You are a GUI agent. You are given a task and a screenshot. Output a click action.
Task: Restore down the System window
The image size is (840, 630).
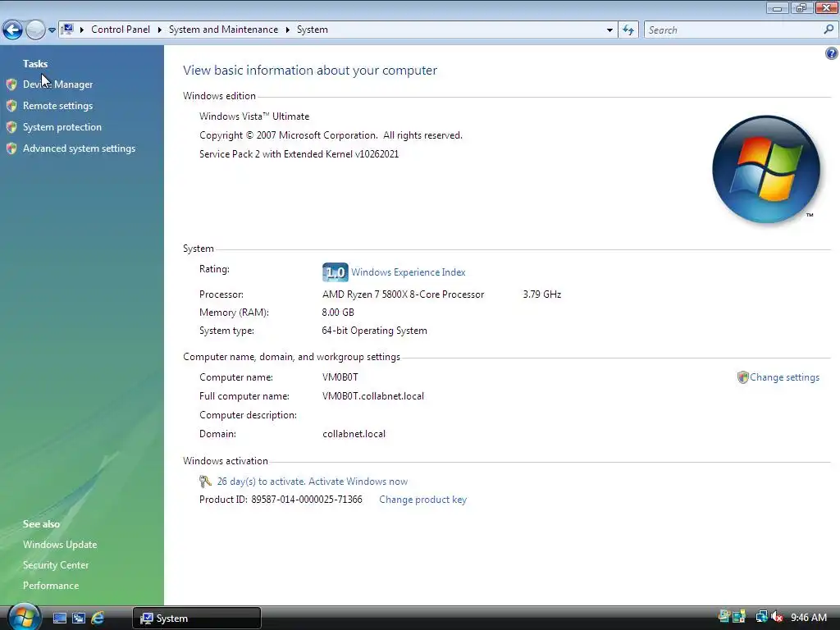(x=801, y=7)
